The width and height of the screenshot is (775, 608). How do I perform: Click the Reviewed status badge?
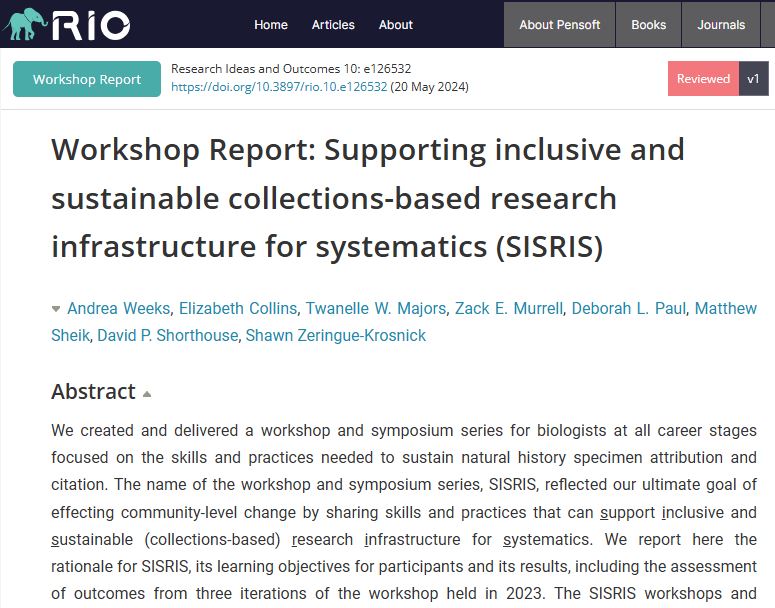pos(703,79)
